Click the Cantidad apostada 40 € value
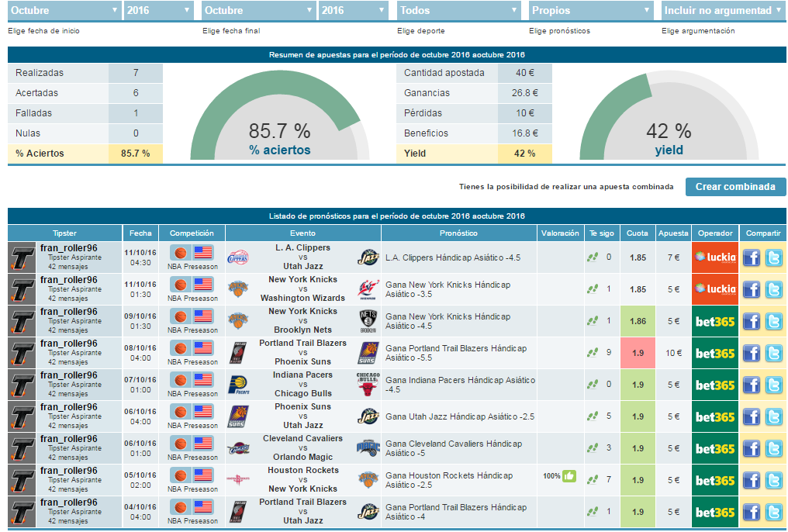 pyautogui.click(x=524, y=73)
